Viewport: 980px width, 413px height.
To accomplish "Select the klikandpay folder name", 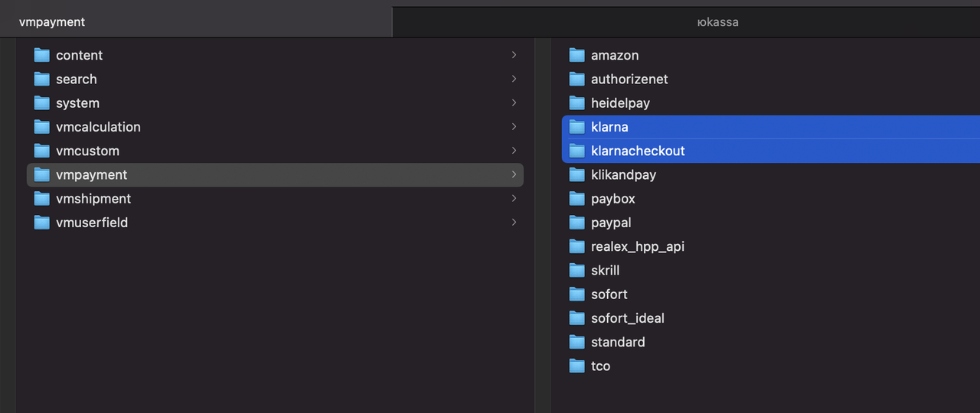I will click(623, 174).
